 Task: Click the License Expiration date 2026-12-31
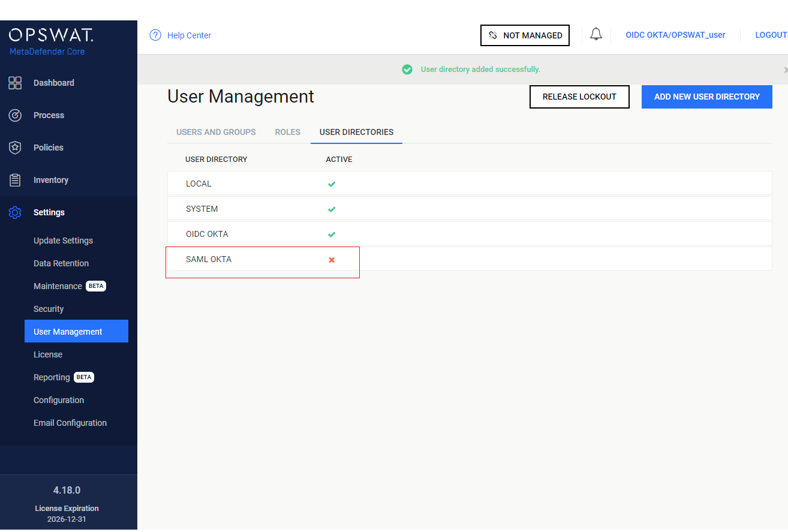point(67,519)
